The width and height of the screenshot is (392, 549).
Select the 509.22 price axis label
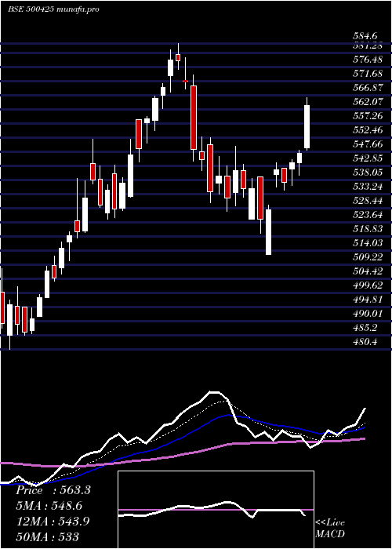click(368, 257)
